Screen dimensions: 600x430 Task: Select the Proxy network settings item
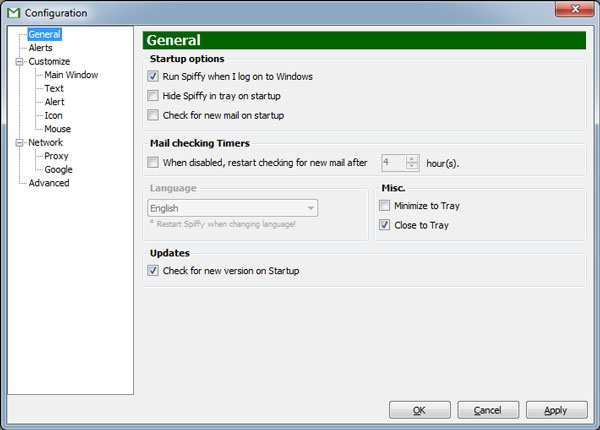pyautogui.click(x=56, y=156)
